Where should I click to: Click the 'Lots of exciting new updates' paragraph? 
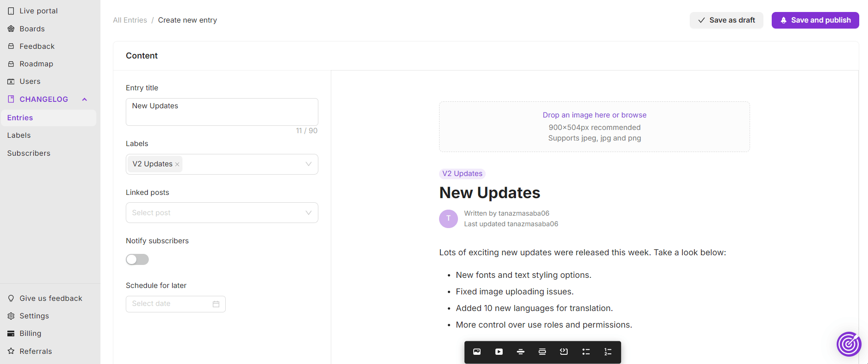[x=583, y=252]
